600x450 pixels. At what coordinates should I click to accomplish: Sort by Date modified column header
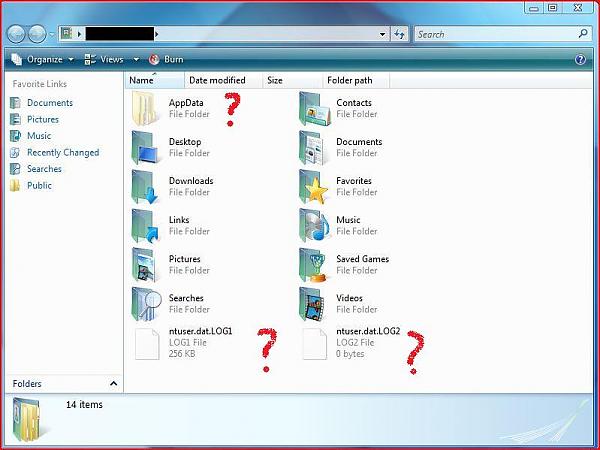223,80
